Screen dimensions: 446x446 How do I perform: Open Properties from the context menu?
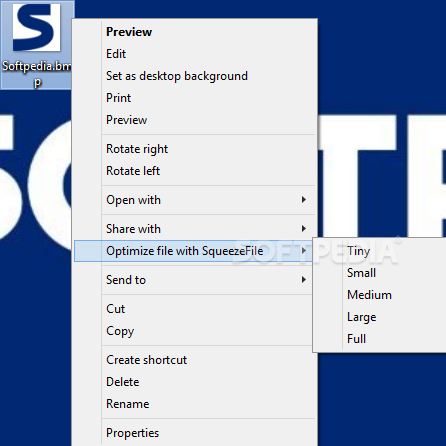pyautogui.click(x=195, y=433)
